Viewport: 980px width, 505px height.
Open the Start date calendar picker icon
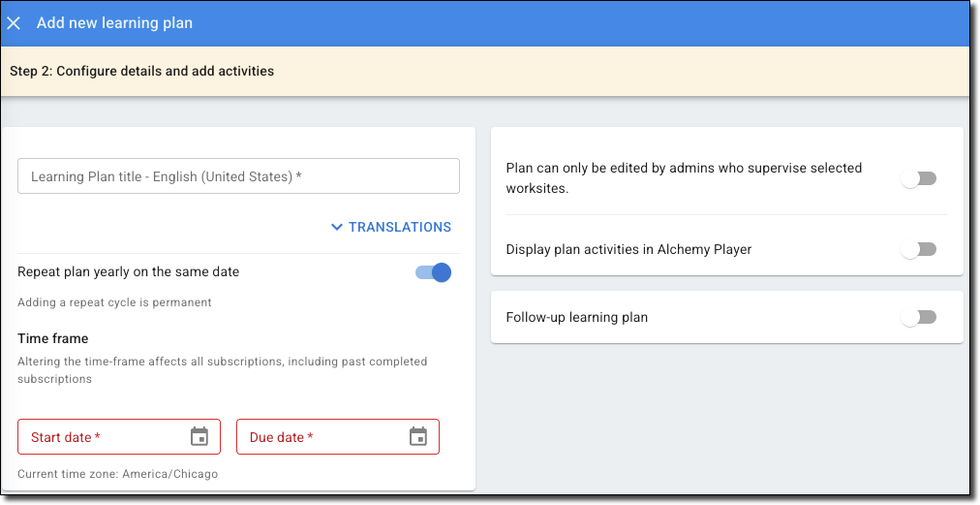(199, 437)
